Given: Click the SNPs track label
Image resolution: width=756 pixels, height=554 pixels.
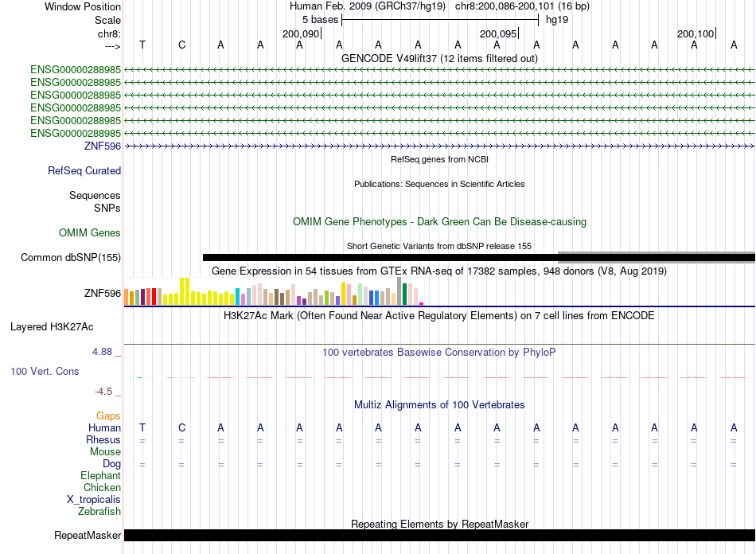Looking at the screenshot, I should click(107, 208).
